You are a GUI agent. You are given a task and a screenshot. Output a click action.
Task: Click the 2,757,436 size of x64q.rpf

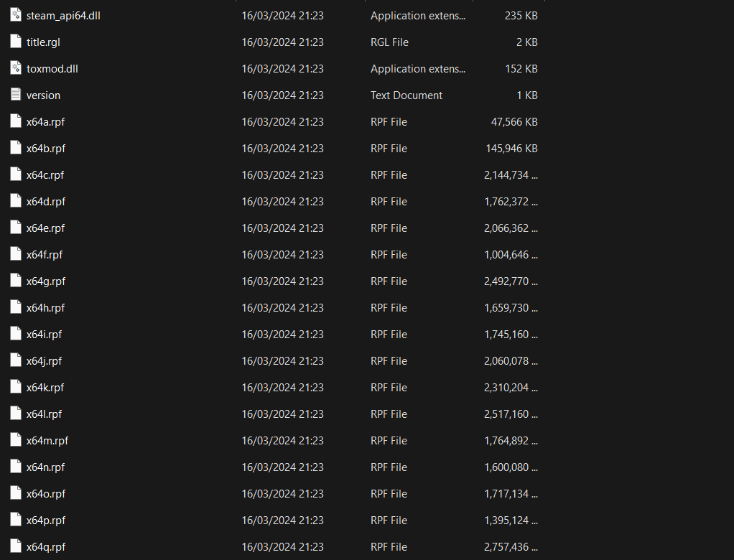(511, 547)
